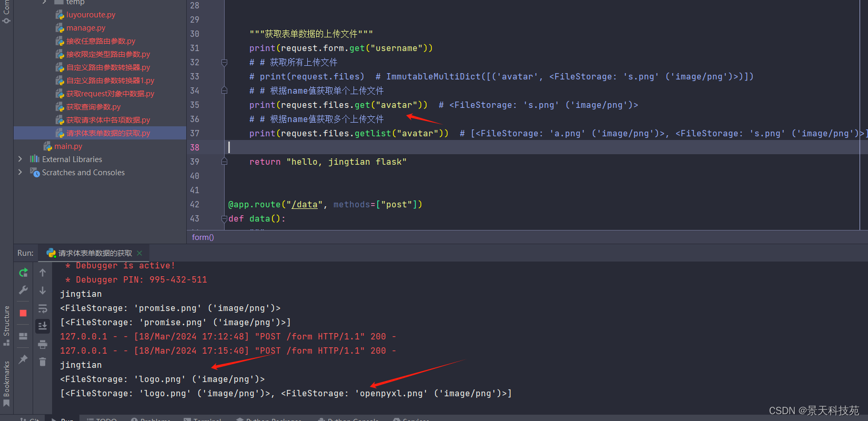Click the down arrow in Run console
Screen dimensions: 868x421
(43, 290)
